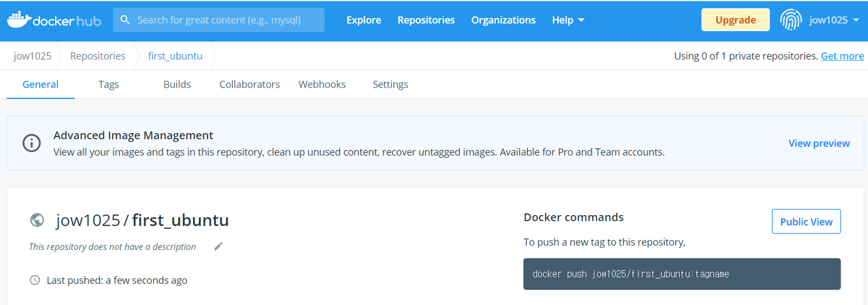868x305 pixels.
Task: Switch to the Tags tab
Action: pyautogui.click(x=108, y=84)
